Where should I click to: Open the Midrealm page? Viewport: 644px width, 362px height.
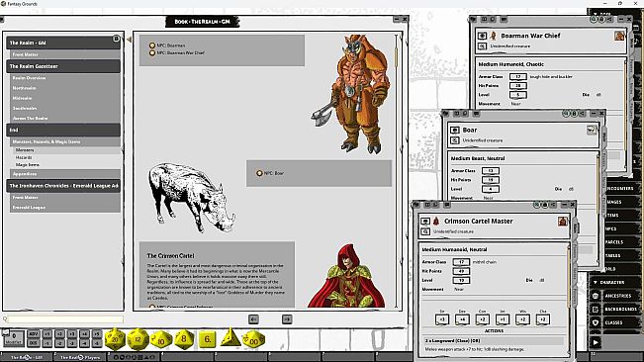click(x=65, y=98)
